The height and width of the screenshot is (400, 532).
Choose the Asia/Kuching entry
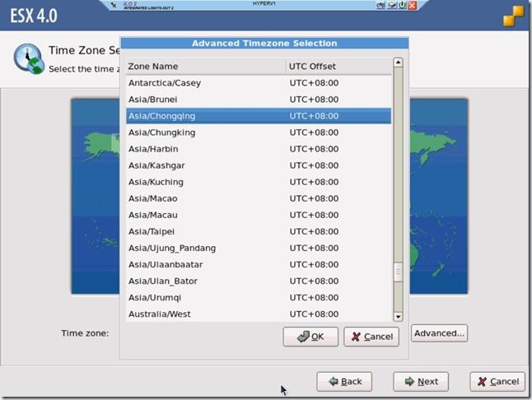[259, 182]
